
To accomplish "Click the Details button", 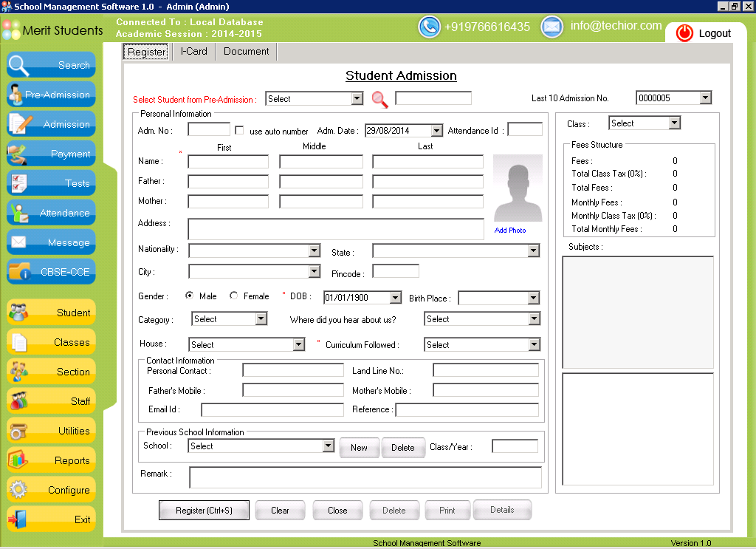I will (502, 509).
